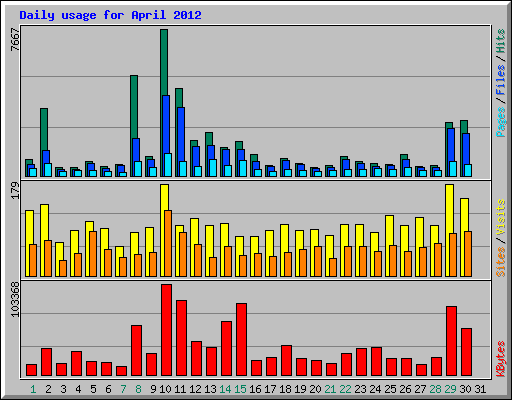Click day 19 on the date axis
512x400 pixels.
[300, 389]
